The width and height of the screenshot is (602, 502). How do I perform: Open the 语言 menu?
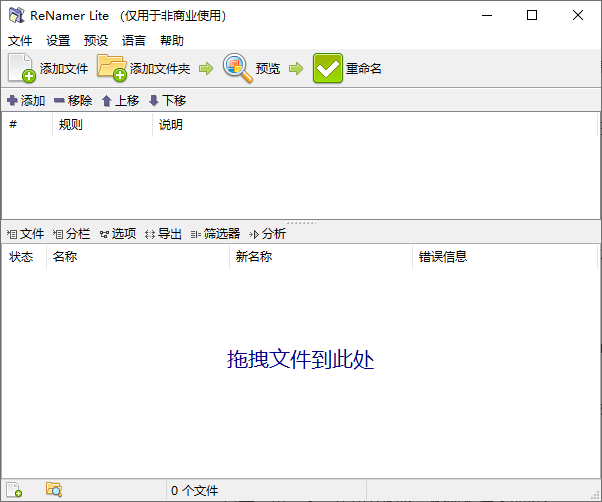click(134, 40)
